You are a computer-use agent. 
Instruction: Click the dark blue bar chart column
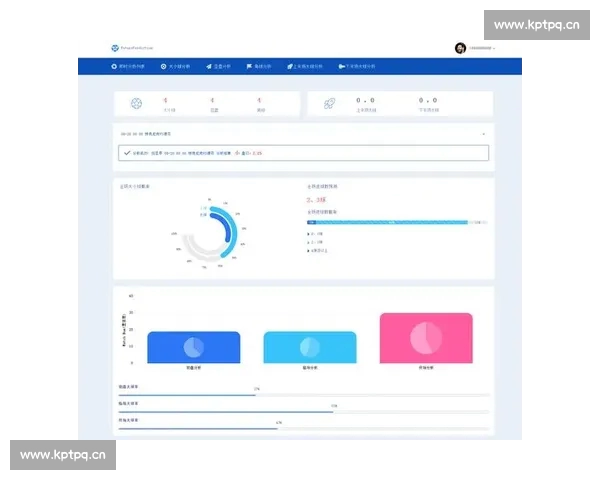(x=193, y=347)
